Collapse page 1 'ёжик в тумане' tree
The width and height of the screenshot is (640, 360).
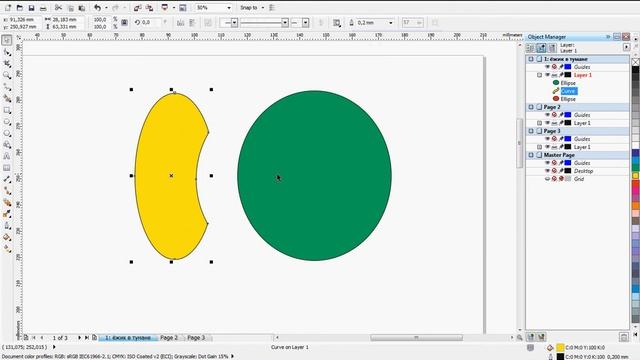[x=531, y=59]
